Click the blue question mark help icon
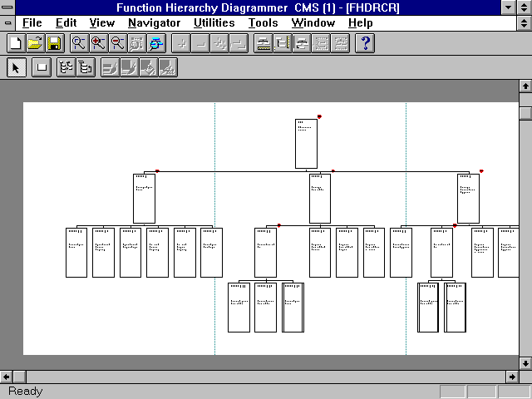This screenshot has width=532, height=399. 366,43
